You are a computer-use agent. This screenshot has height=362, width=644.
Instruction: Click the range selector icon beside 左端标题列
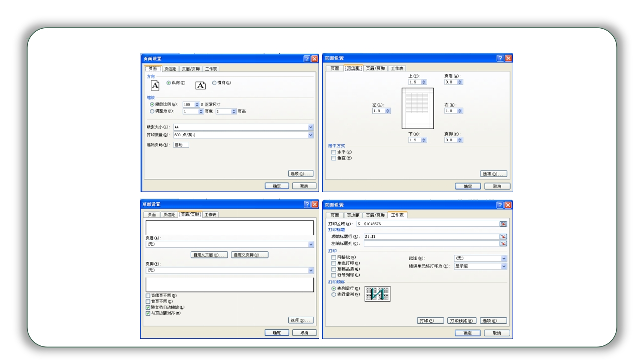(504, 243)
